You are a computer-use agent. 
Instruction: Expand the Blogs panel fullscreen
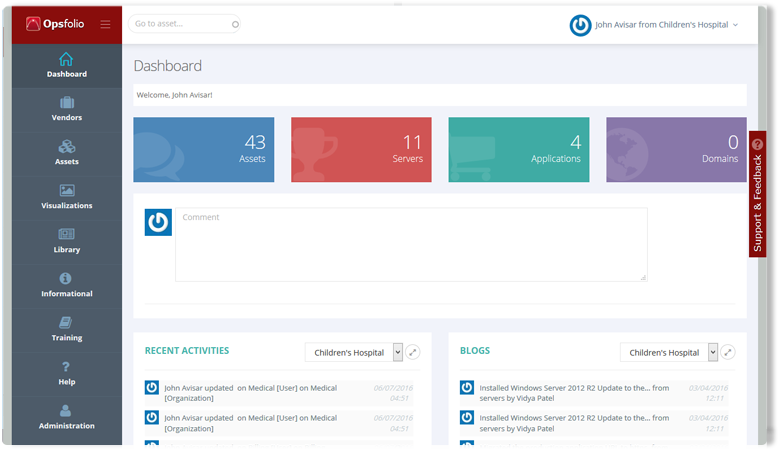click(728, 352)
